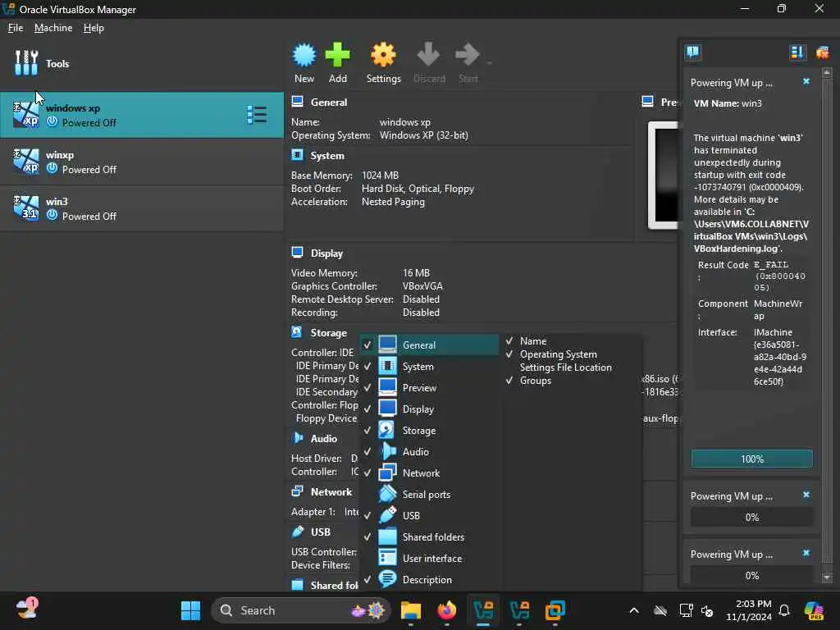Screen dimensions: 840x630
Task: Click the System section header
Action: pos(327,156)
